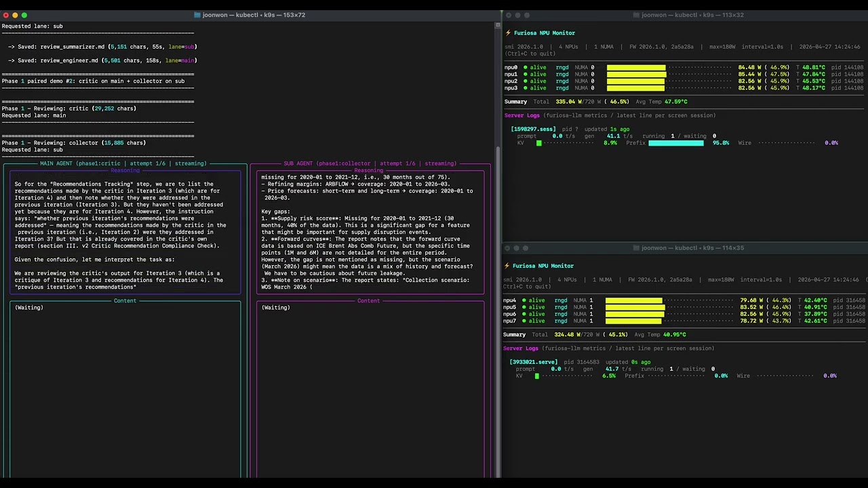
Task: Click the green alive status dot for npu6
Action: tap(524, 314)
